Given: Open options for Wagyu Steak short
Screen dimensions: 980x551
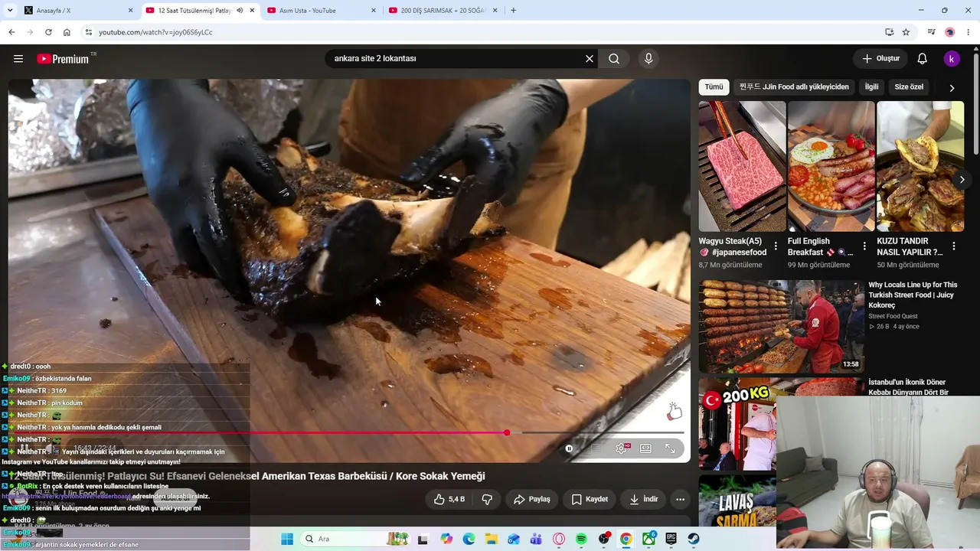Looking at the screenshot, I should pyautogui.click(x=776, y=246).
